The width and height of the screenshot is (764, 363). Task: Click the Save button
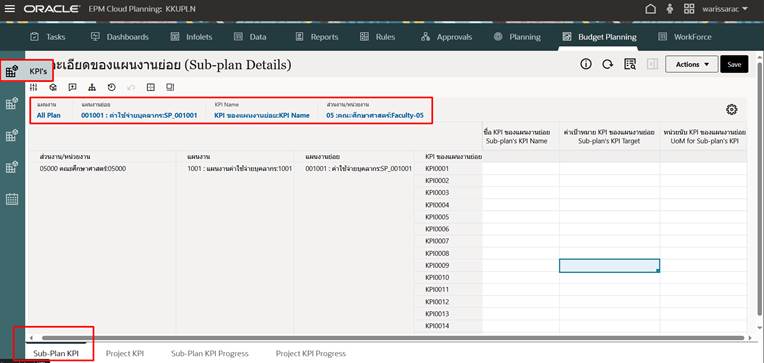[x=734, y=64]
